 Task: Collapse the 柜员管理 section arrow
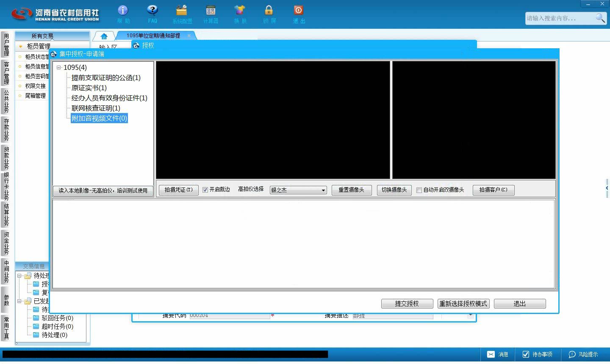[20, 46]
